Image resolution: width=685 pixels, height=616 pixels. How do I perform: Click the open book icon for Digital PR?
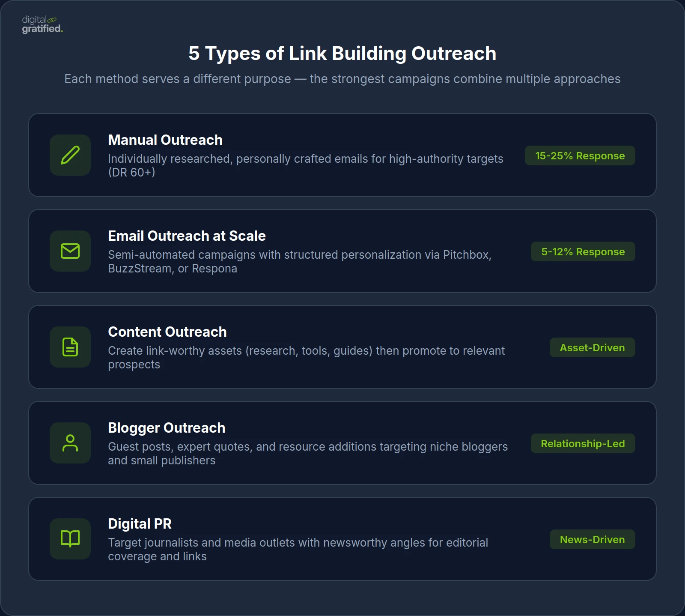pyautogui.click(x=70, y=539)
